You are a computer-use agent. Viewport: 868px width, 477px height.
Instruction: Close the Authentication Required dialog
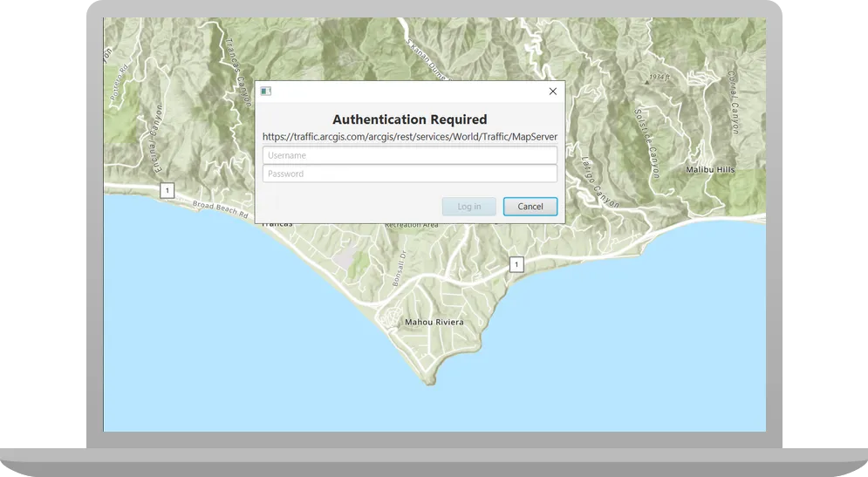pos(552,92)
